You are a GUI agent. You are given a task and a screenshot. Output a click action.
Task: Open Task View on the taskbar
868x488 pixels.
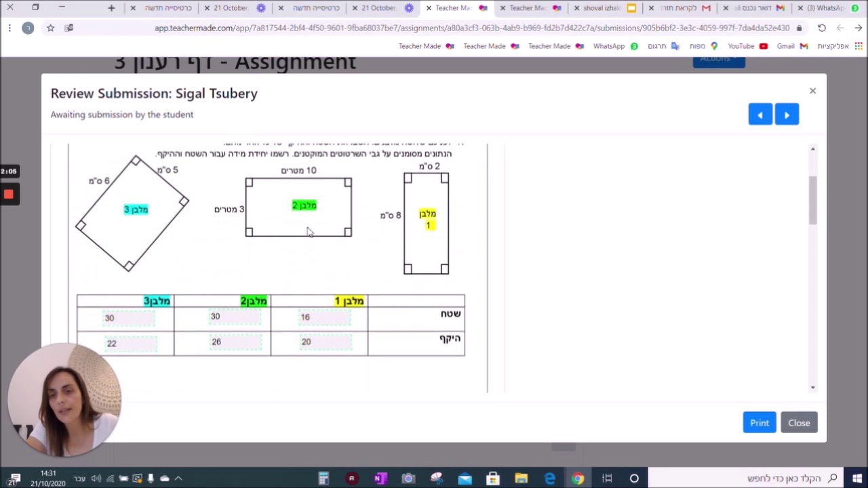pyautogui.click(x=607, y=479)
